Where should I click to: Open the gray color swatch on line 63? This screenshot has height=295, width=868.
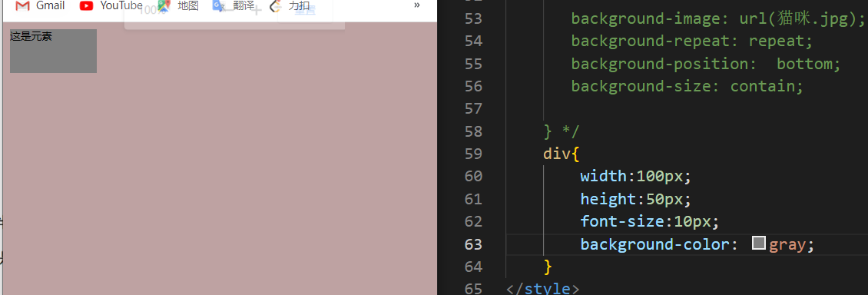point(758,243)
